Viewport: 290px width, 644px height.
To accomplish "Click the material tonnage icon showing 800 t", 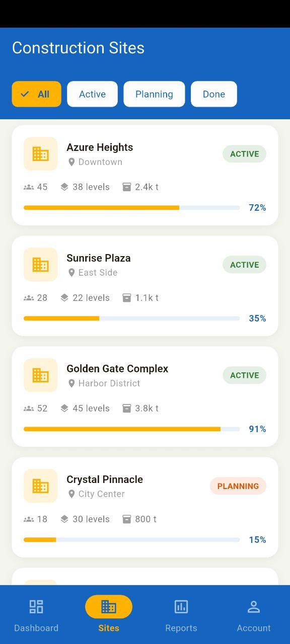I will [x=126, y=519].
